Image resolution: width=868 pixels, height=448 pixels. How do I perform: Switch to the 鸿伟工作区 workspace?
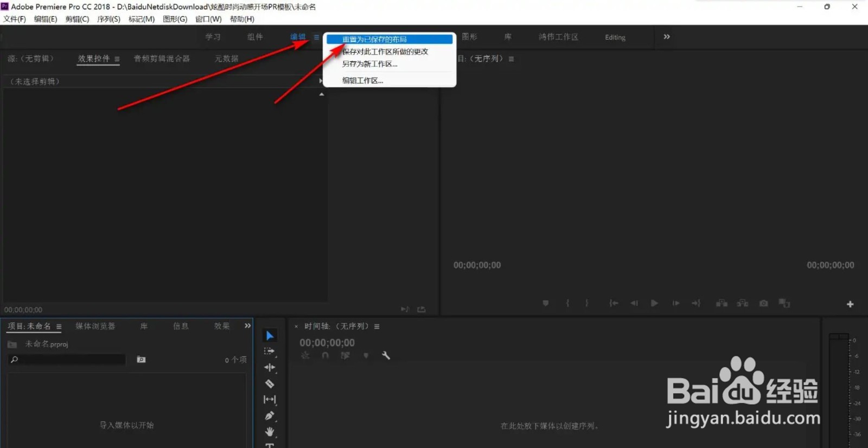click(x=558, y=37)
